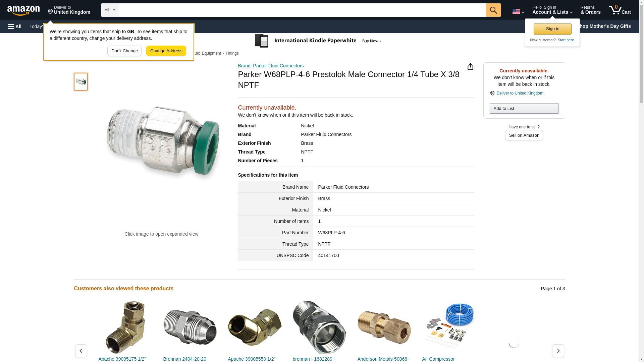Open Fittings breadcrumb category
The height and width of the screenshot is (362, 644).
232,53
